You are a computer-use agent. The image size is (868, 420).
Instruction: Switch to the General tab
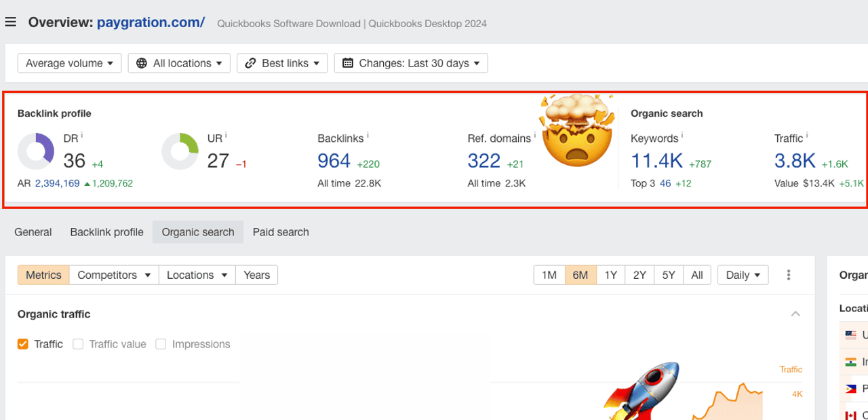33,232
